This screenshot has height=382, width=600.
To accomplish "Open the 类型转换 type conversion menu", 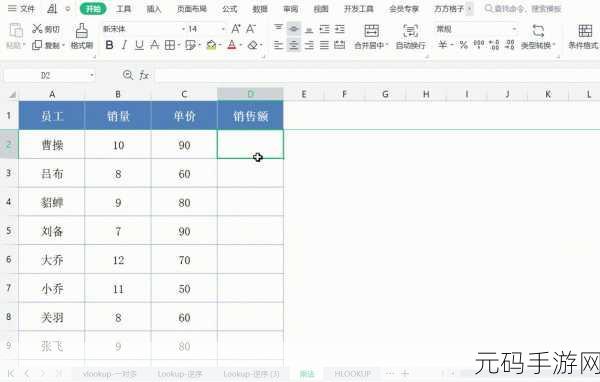I will [538, 36].
